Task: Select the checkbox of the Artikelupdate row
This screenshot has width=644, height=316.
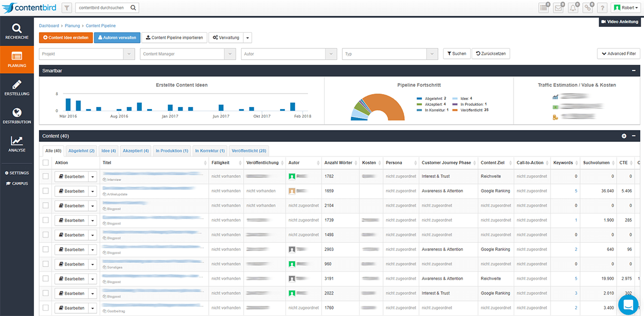Action: [x=46, y=191]
